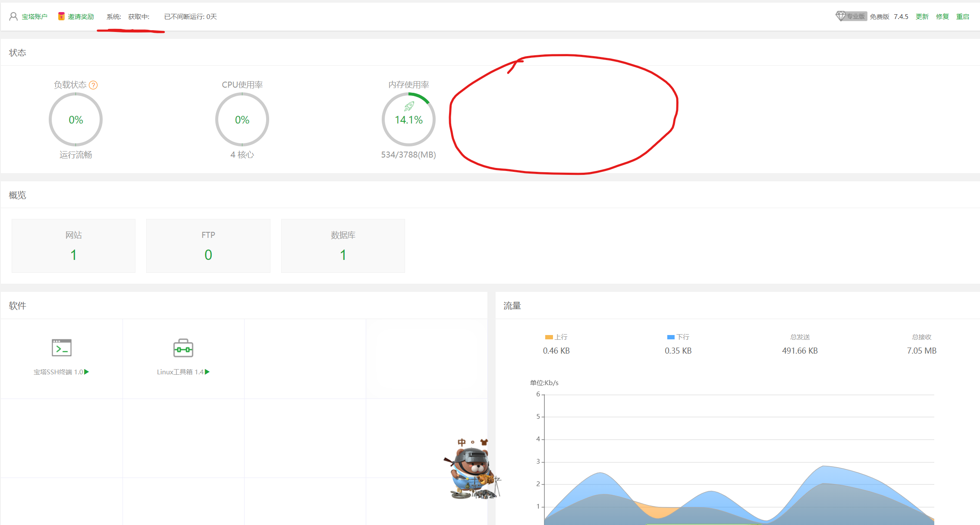
Task: Click the 宝塔账户 user icon
Action: [x=13, y=16]
